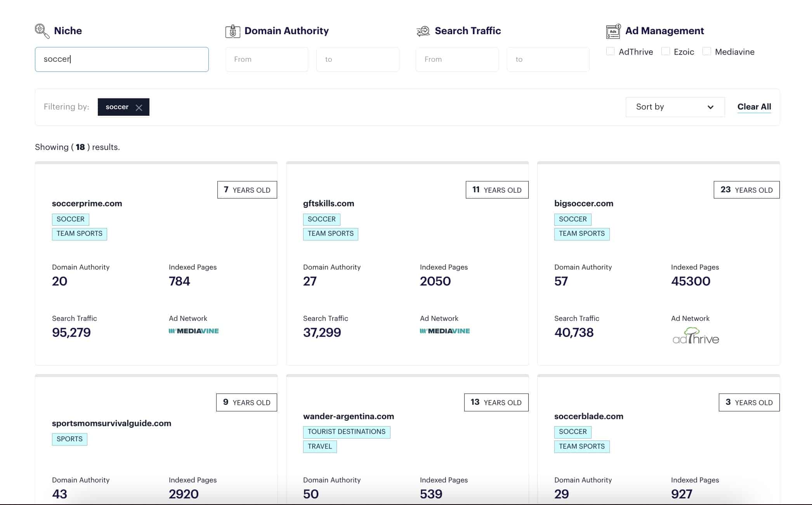This screenshot has height=505, width=812.
Task: Click indexed pages value 784
Action: pos(179,281)
